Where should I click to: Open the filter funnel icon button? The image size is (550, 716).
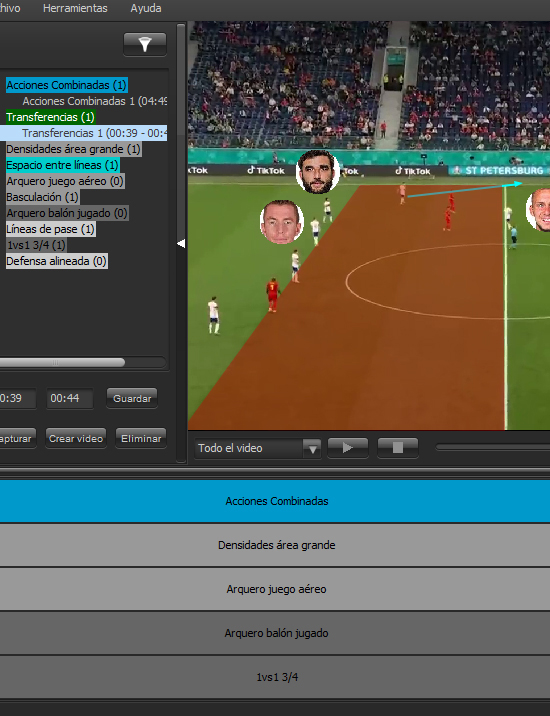coord(145,44)
